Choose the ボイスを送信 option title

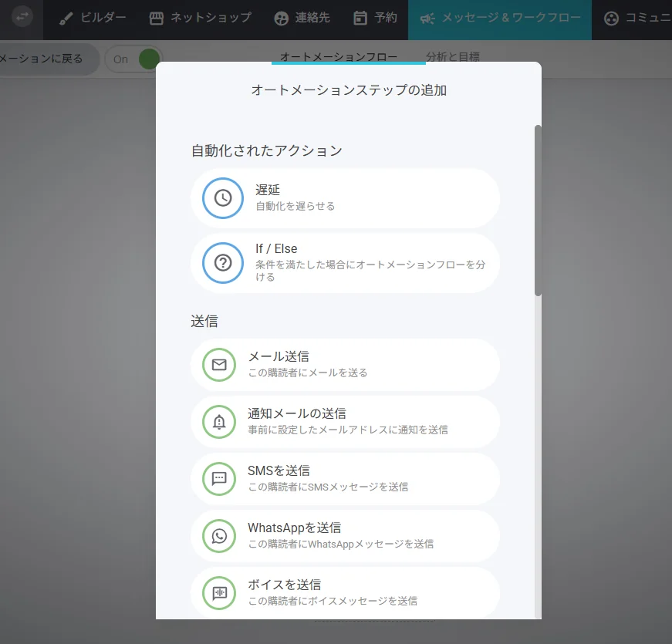pos(285,585)
